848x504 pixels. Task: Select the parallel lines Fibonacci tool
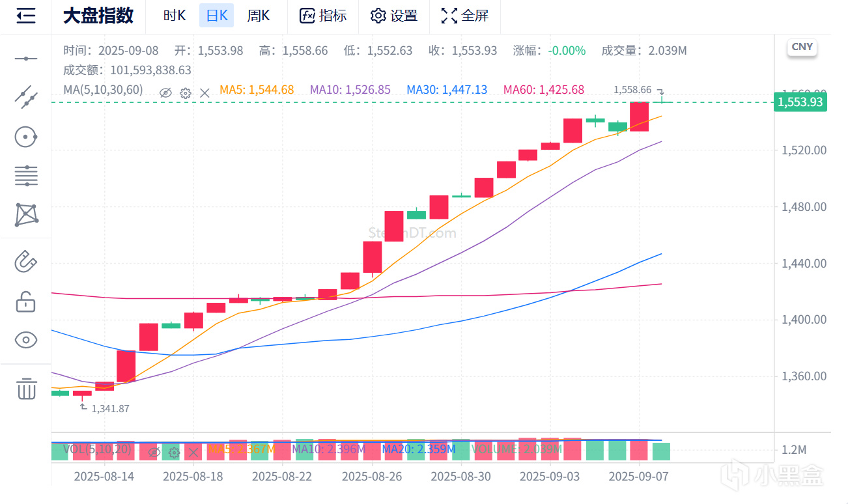26,175
